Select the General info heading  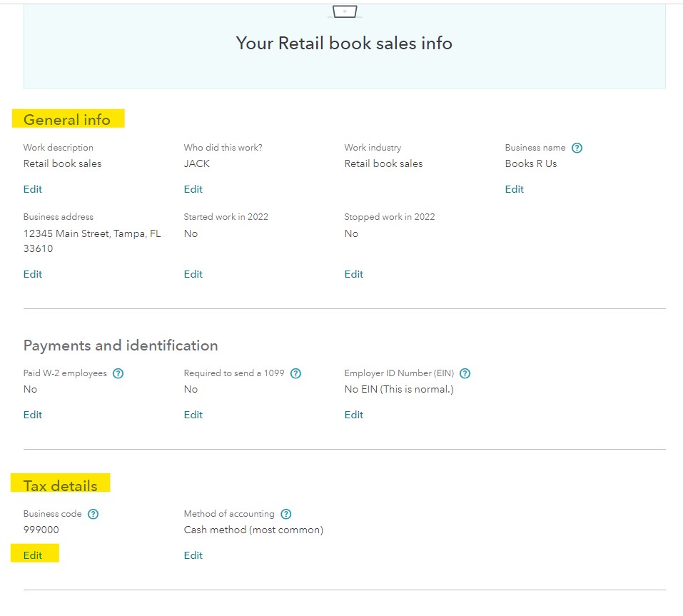point(66,119)
